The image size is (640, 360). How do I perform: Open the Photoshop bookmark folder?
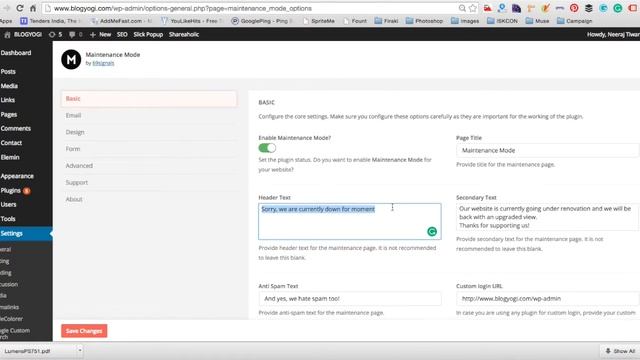[x=424, y=21]
